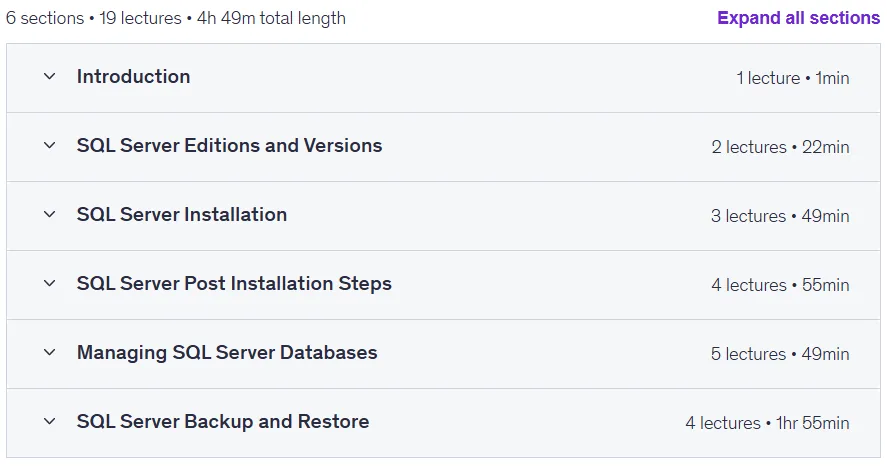Select SQL Server Post Installation Steps title

pyautogui.click(x=234, y=284)
